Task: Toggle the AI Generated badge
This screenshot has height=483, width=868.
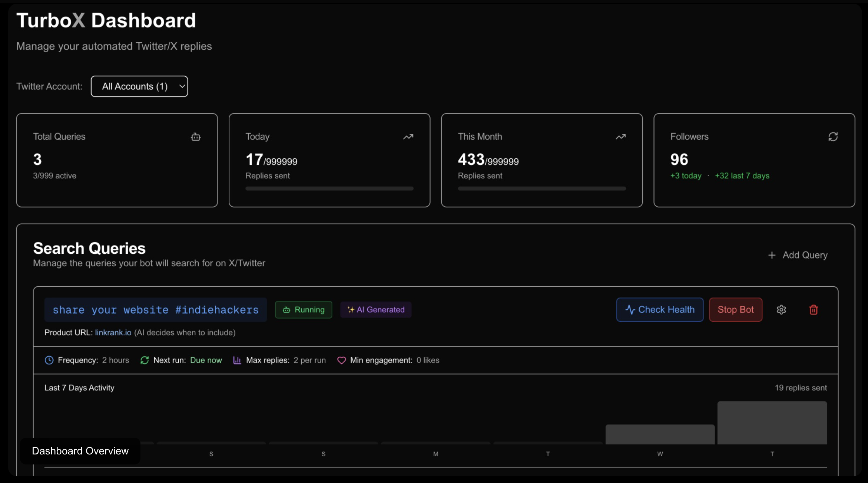Action: pyautogui.click(x=375, y=309)
